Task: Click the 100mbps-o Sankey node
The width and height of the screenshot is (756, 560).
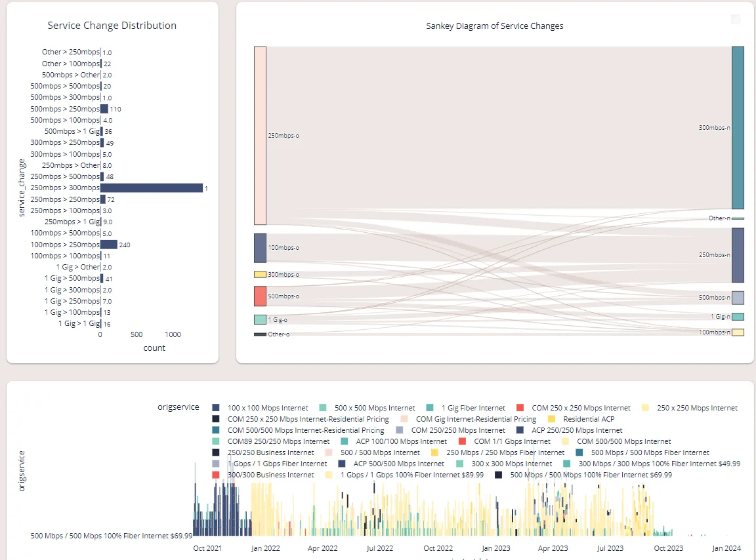Action: (x=260, y=248)
